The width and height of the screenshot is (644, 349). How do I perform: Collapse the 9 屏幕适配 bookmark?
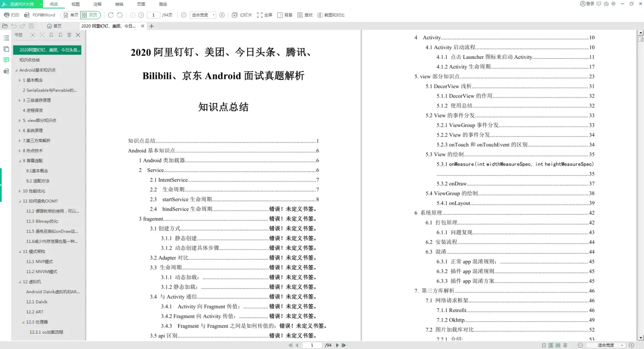(20, 161)
